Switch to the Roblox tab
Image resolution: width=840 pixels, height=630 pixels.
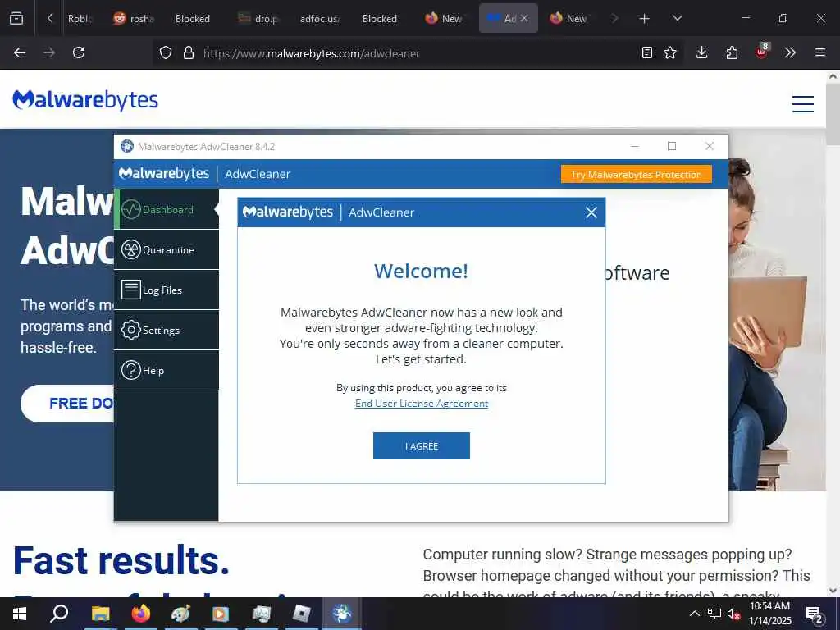coord(80,19)
